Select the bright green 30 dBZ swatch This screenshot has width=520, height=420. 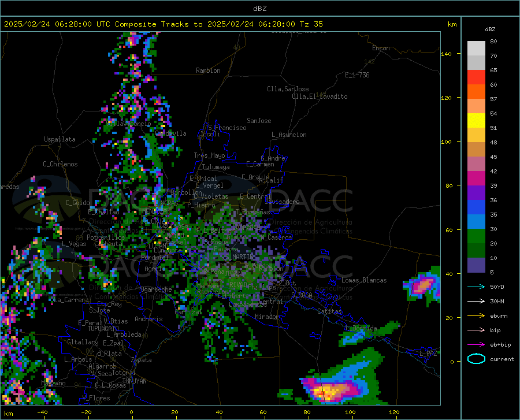pos(476,236)
